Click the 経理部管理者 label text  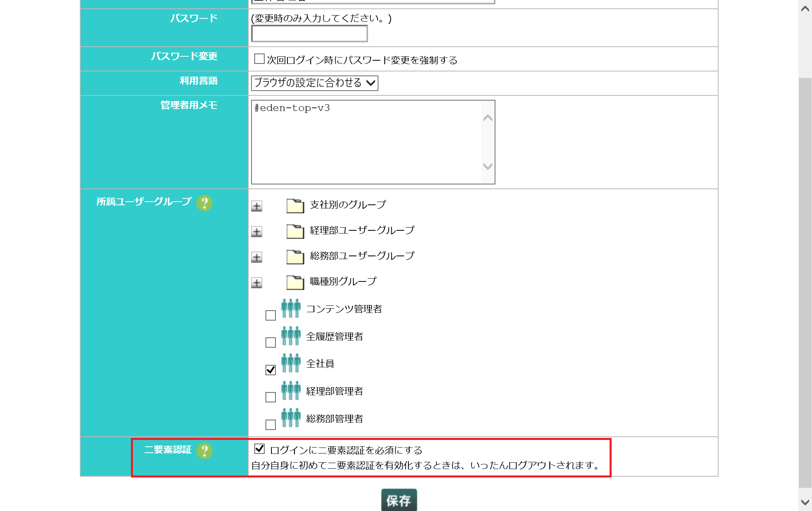[335, 391]
